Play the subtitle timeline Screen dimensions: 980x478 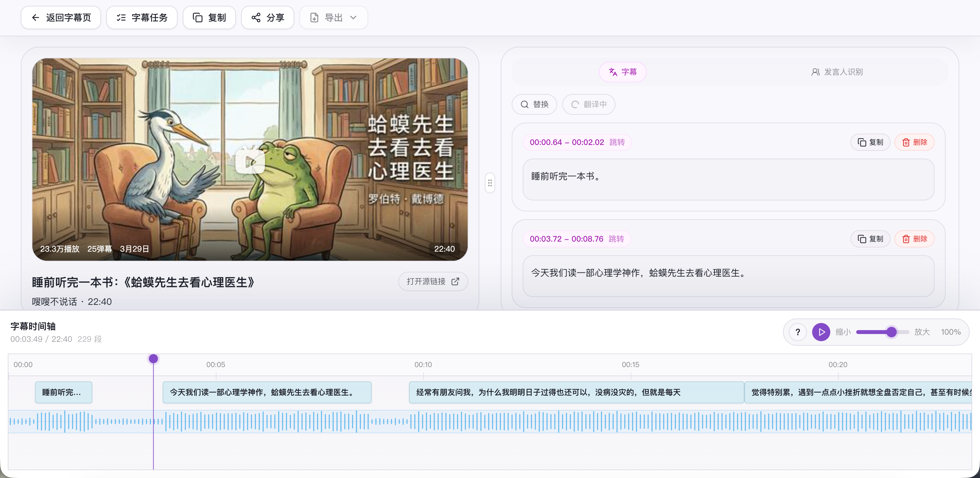[x=821, y=332]
